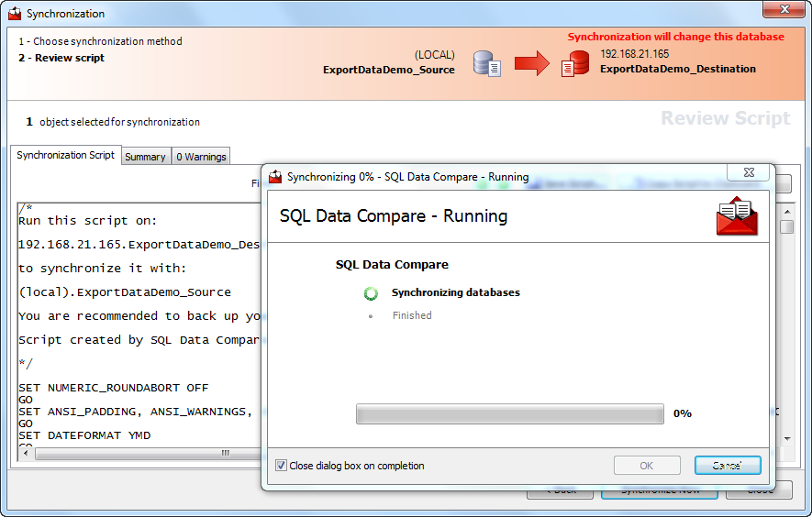Click the script's horizontal scrollbar thumb
The image size is (812, 517).
(225, 454)
